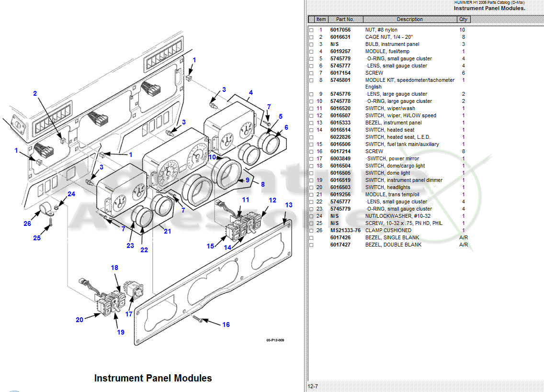Click part number MS21333-76
The height and width of the screenshot is (392, 544).
click(345, 230)
